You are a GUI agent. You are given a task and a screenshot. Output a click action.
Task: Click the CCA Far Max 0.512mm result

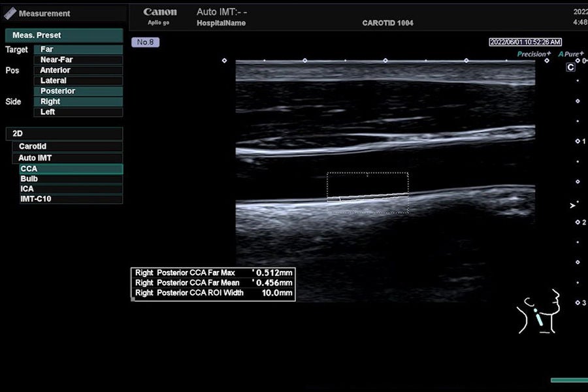tap(214, 272)
